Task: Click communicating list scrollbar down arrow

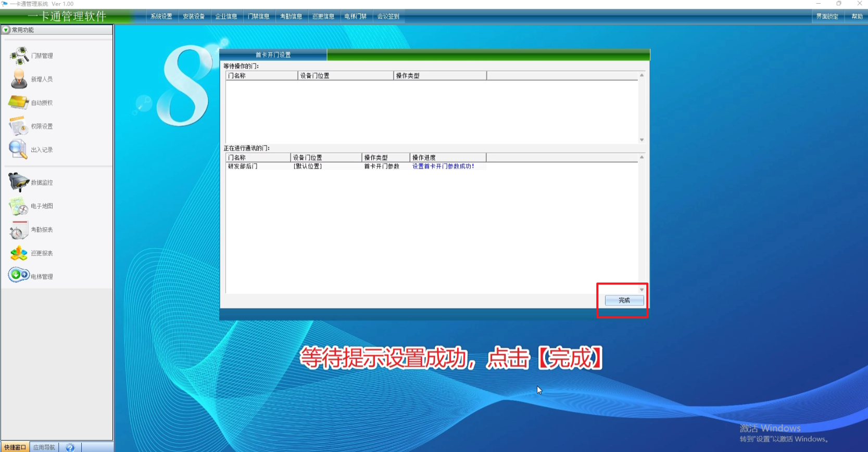Action: click(x=641, y=289)
